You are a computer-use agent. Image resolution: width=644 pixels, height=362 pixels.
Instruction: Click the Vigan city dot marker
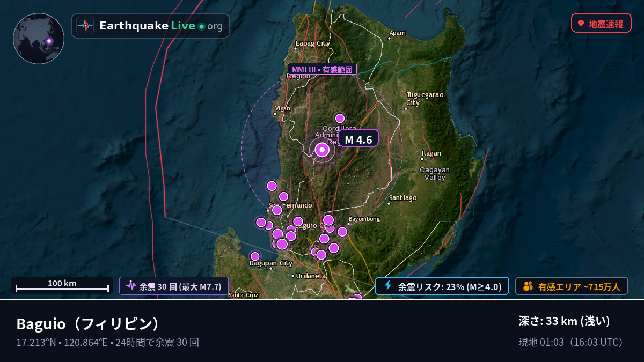coord(275,114)
